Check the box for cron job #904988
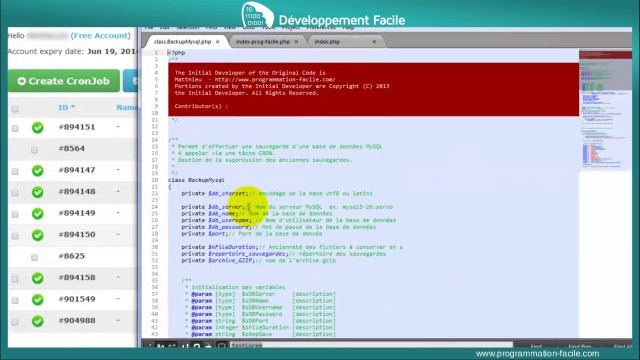 pos(15,322)
